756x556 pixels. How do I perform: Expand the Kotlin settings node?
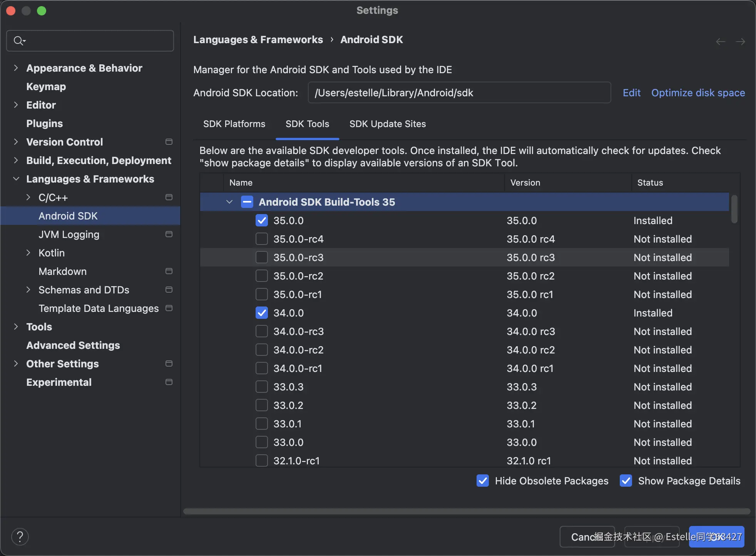click(28, 253)
